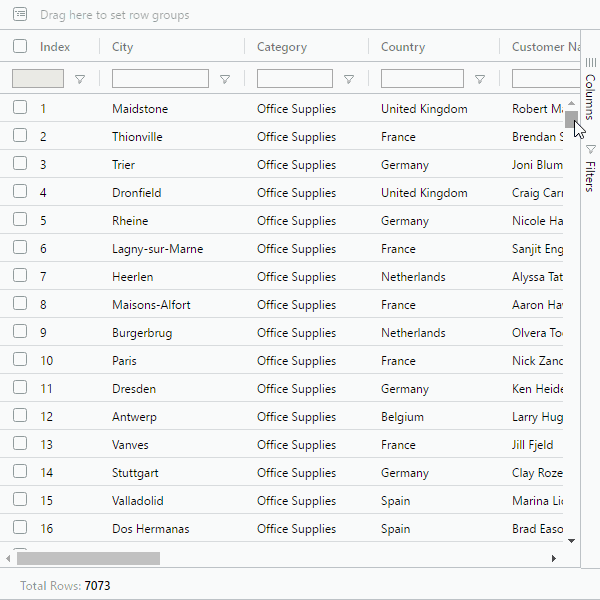This screenshot has height=600, width=600.
Task: Select the checkbox for Dresden row
Action: (x=20, y=388)
